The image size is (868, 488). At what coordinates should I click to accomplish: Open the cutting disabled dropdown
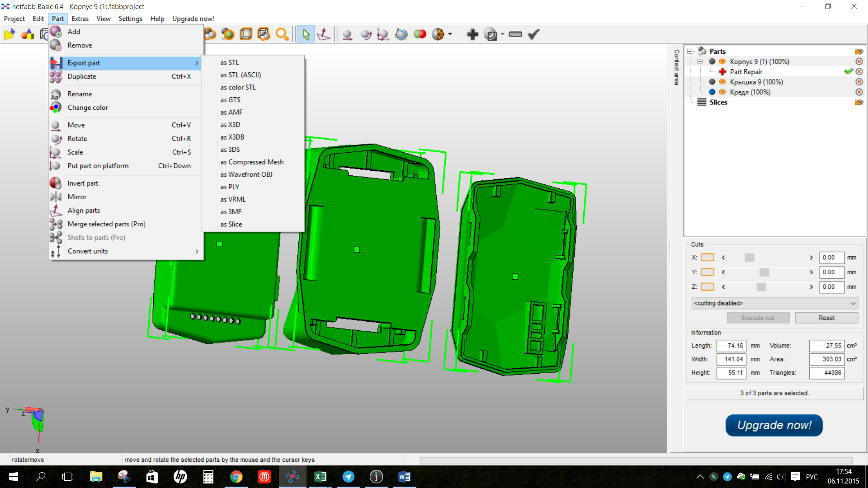point(774,303)
